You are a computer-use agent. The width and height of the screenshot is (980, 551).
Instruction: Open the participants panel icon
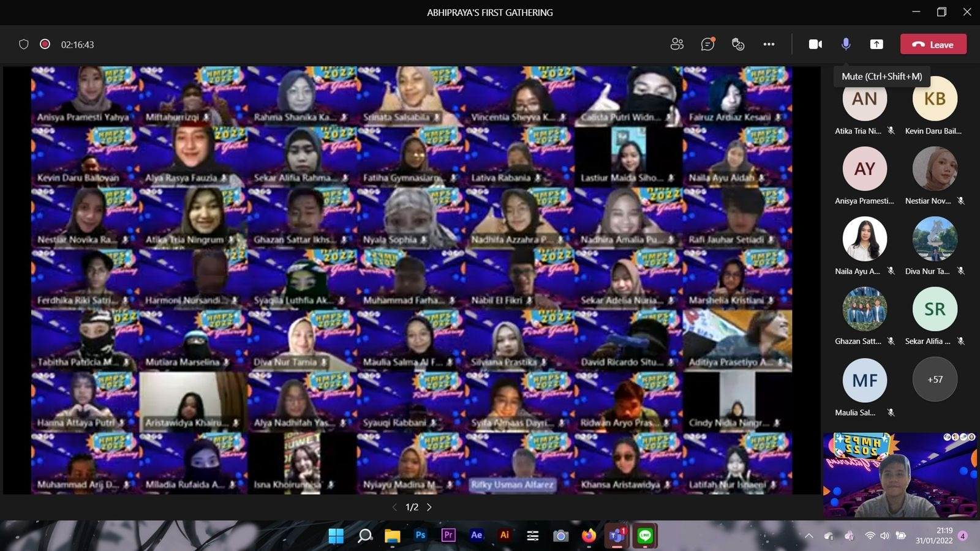pyautogui.click(x=677, y=44)
